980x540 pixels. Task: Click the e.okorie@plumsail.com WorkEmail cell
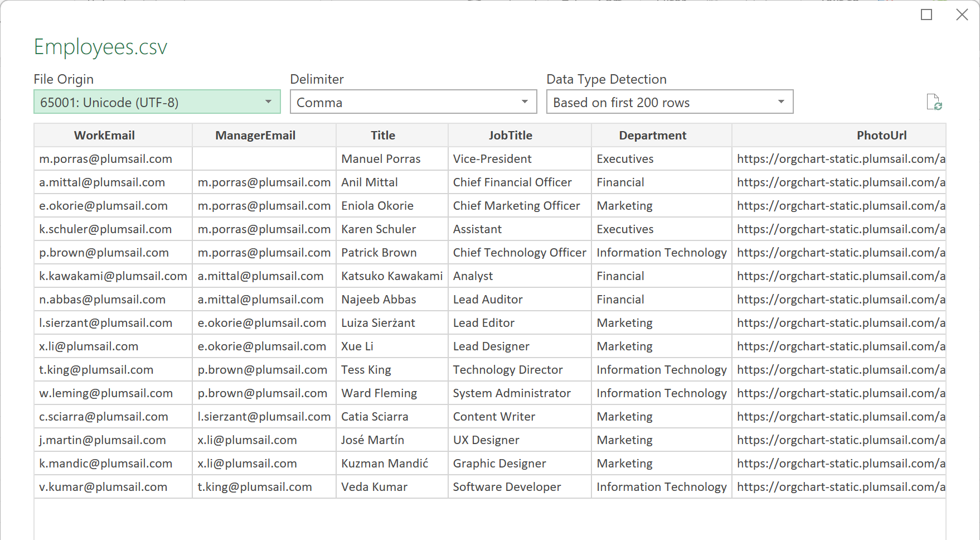pyautogui.click(x=113, y=206)
